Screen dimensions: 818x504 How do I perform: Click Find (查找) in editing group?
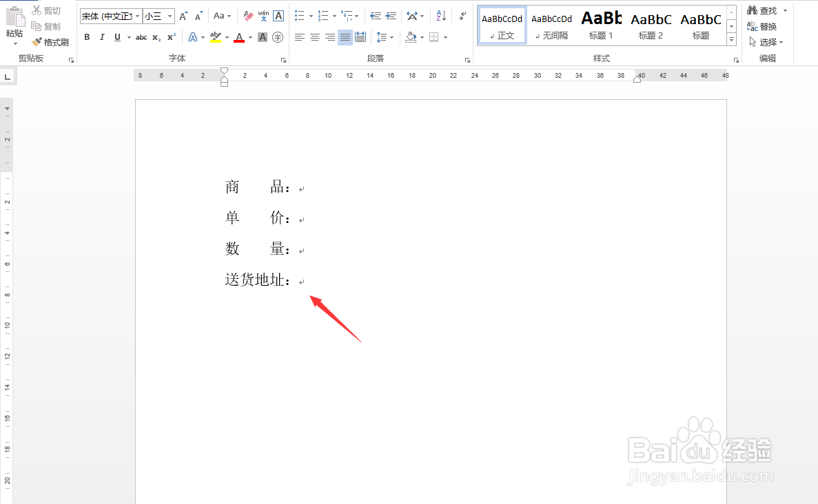(x=762, y=10)
